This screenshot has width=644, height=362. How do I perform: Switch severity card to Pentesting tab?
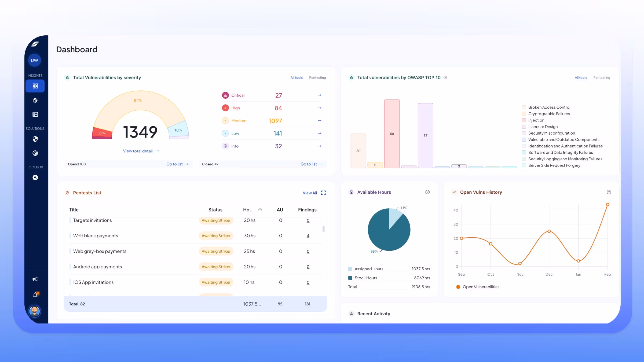[317, 77]
